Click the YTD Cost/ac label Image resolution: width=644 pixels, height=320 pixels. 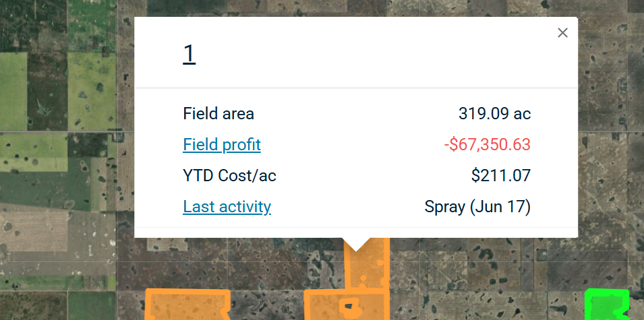(229, 176)
